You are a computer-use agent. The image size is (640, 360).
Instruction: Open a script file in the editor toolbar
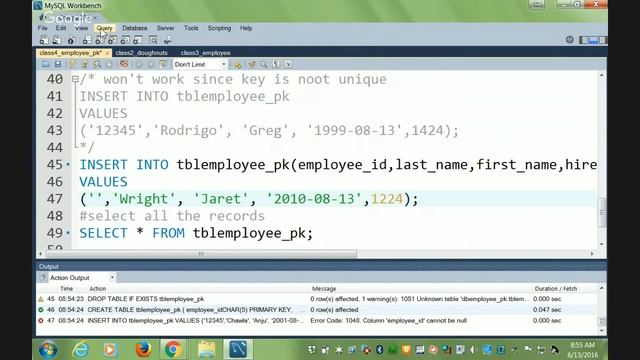(46, 64)
